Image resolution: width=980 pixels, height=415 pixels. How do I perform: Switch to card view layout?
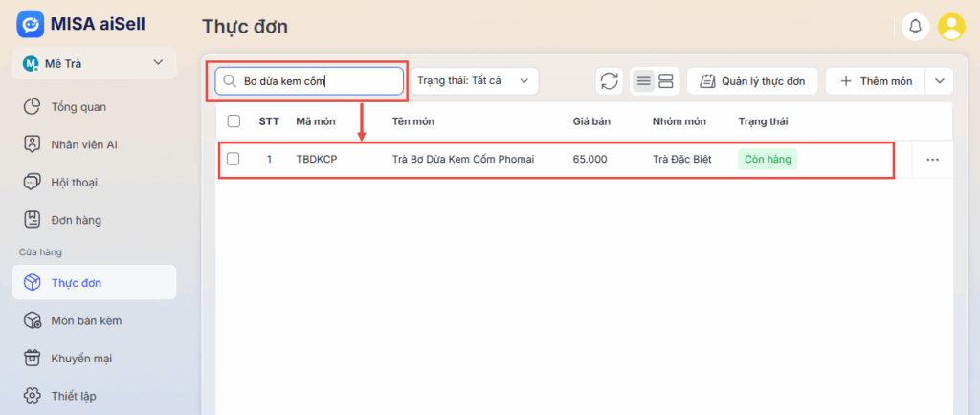[666, 81]
